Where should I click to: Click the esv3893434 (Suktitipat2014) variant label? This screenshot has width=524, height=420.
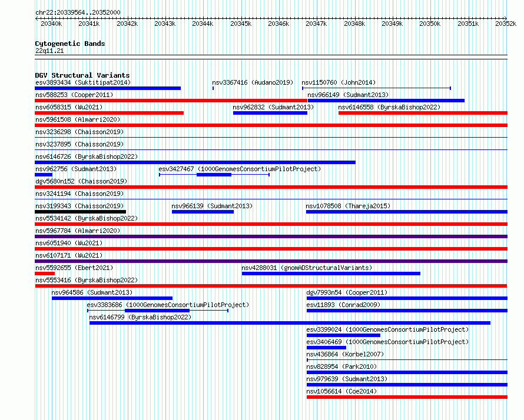(x=83, y=82)
